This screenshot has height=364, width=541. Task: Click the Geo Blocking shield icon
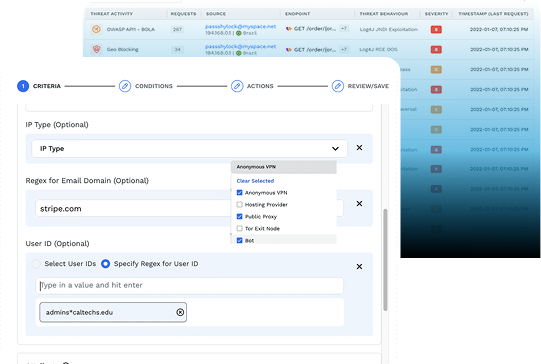[96, 49]
